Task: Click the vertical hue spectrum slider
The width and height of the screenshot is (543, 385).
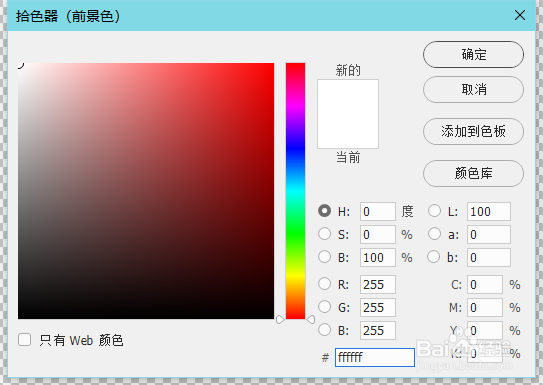Action: click(295, 191)
